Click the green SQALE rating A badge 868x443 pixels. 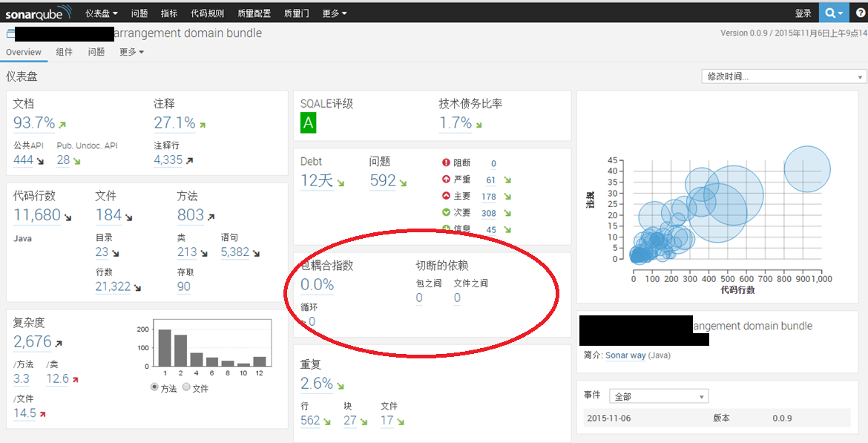click(309, 124)
